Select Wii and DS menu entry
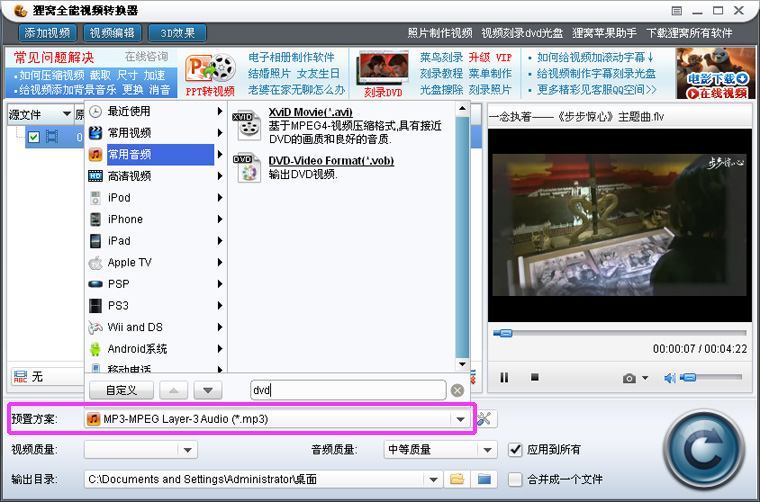Image resolution: width=760 pixels, height=502 pixels. (x=155, y=328)
